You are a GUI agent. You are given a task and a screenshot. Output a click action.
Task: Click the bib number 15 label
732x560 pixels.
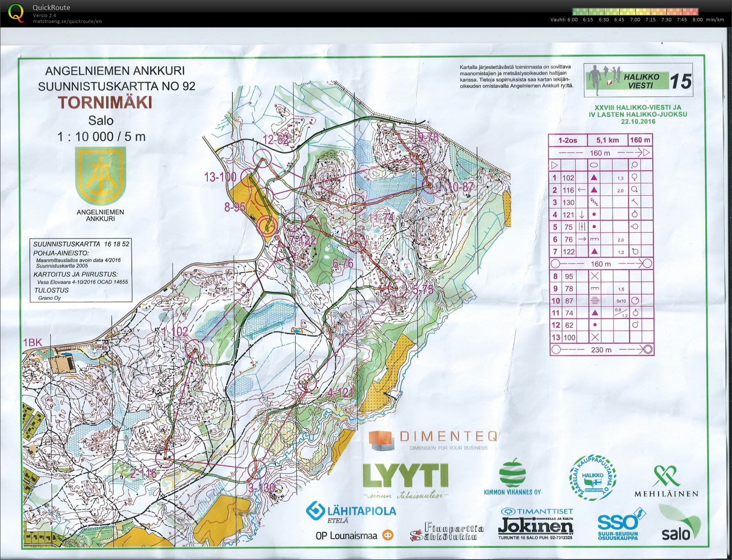tap(680, 81)
